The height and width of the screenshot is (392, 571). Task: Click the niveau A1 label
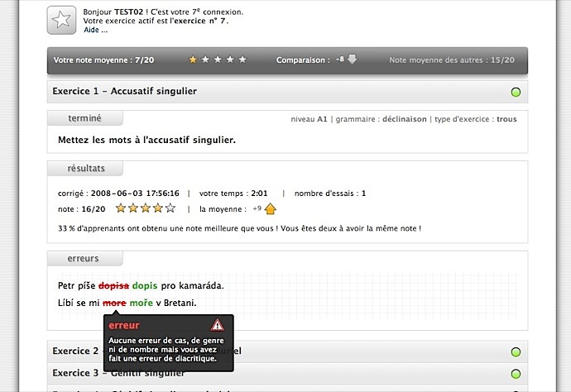point(309,119)
